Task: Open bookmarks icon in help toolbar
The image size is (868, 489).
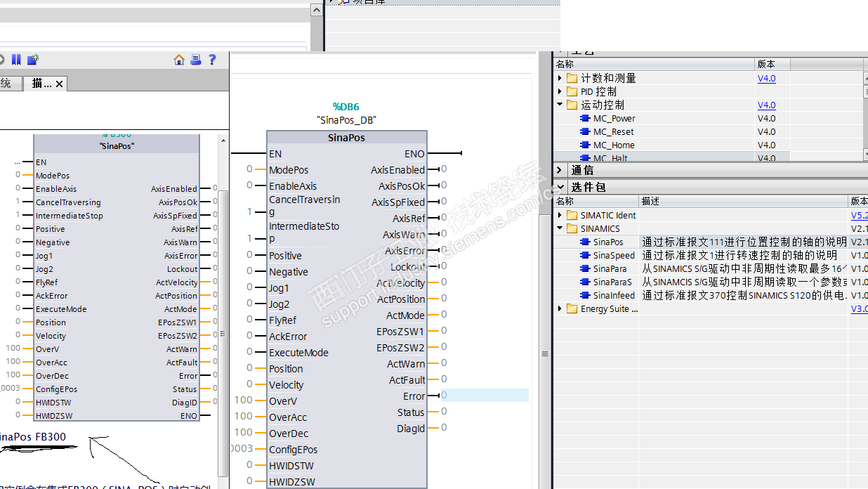Action: point(16,60)
